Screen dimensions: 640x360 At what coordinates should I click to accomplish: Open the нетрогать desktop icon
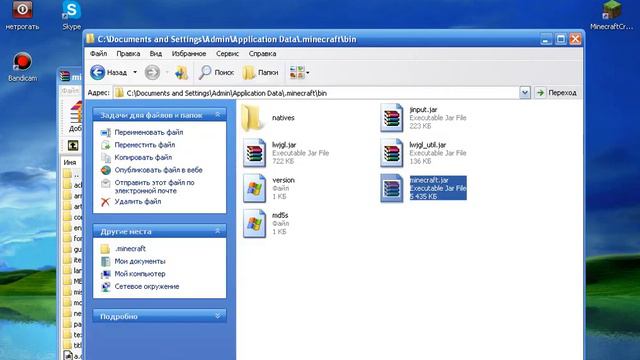point(22,16)
